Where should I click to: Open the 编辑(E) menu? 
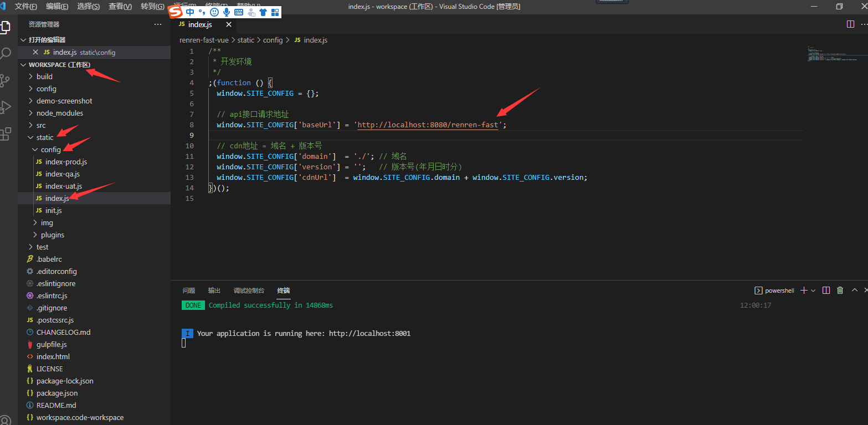(58, 6)
